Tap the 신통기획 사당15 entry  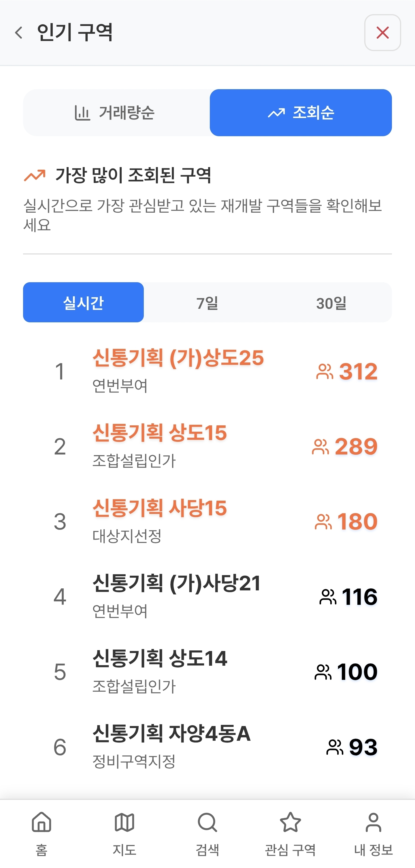[160, 508]
